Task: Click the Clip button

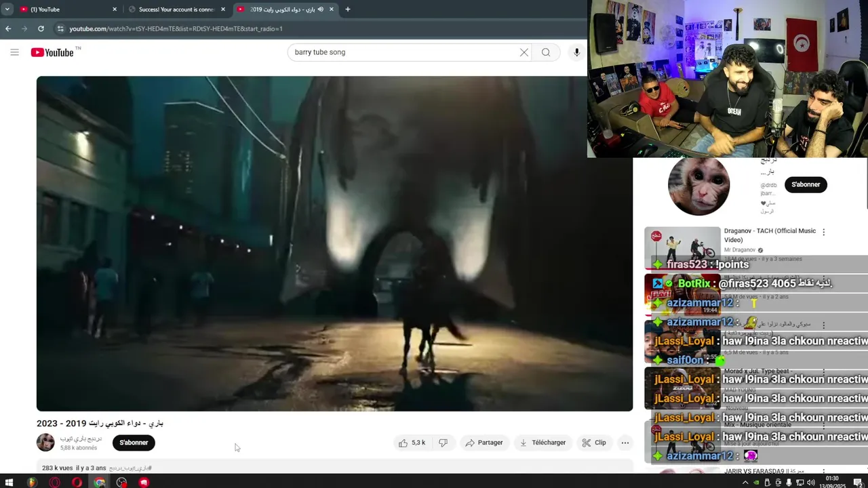Action: coord(593,443)
